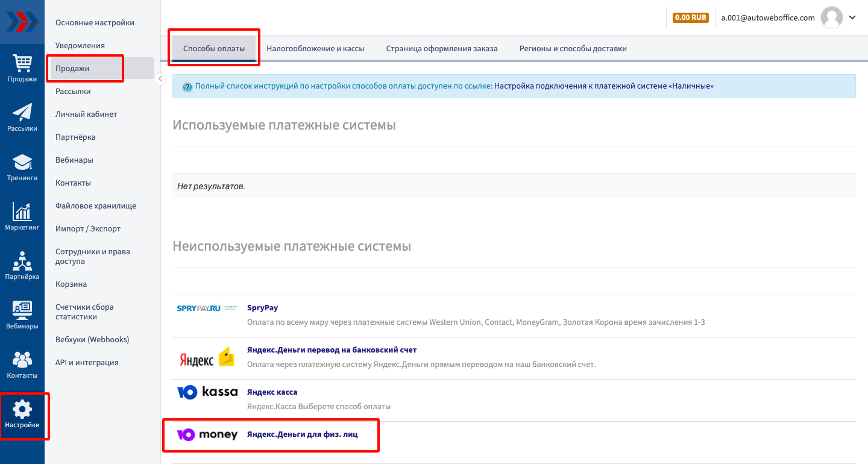Expand the user account dropdown arrow
The width and height of the screenshot is (868, 464).
coord(852,17)
